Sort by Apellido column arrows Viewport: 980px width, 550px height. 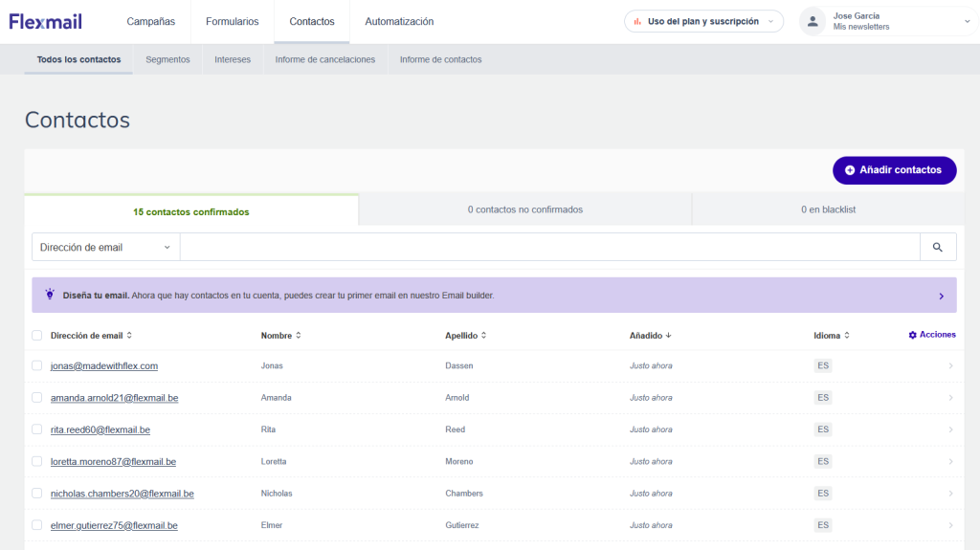(x=483, y=336)
